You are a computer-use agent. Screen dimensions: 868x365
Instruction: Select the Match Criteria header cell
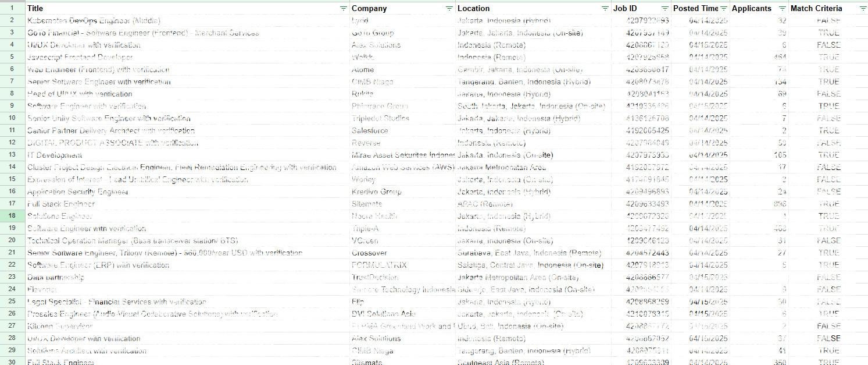click(x=828, y=9)
